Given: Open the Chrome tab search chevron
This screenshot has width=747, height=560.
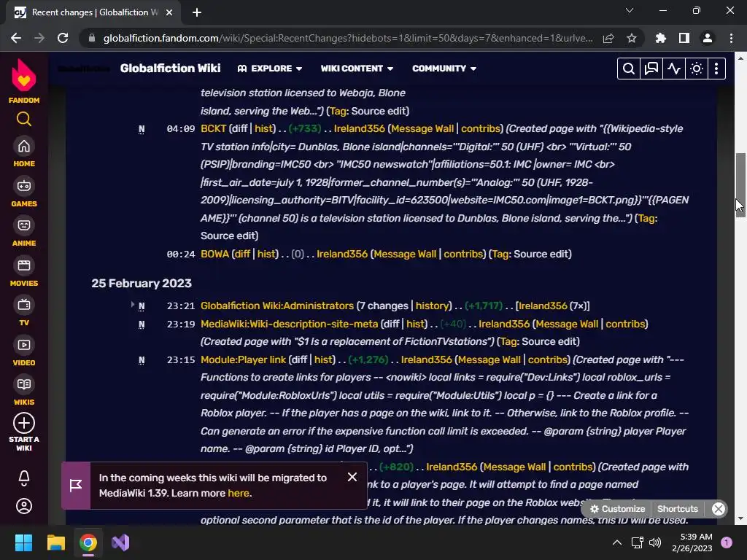Looking at the screenshot, I should [630, 10].
